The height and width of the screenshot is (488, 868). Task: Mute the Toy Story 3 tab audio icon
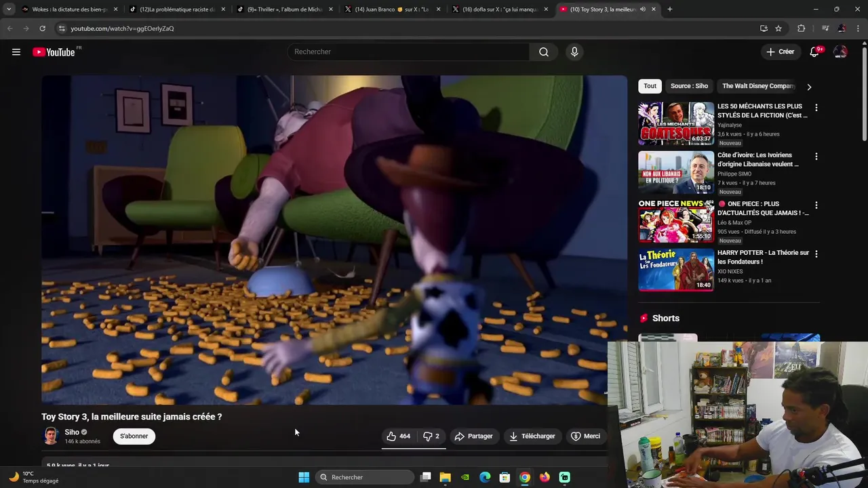(642, 9)
